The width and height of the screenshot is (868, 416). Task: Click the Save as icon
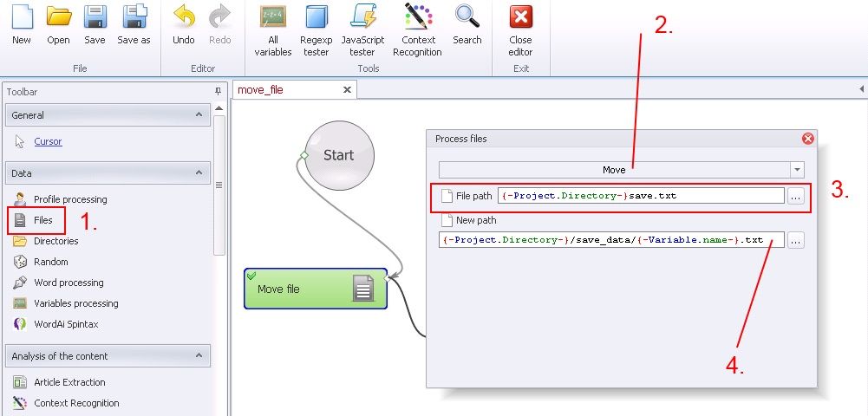[134, 18]
